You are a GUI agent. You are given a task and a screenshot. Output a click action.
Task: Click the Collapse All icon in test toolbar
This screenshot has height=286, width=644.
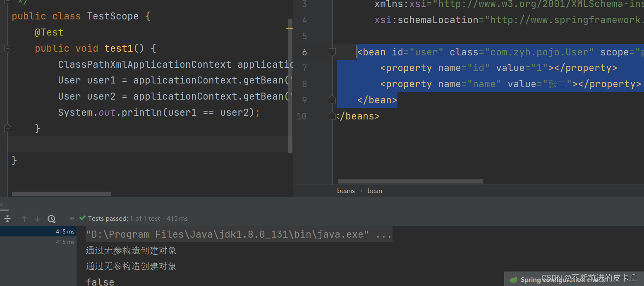[x=7, y=219]
